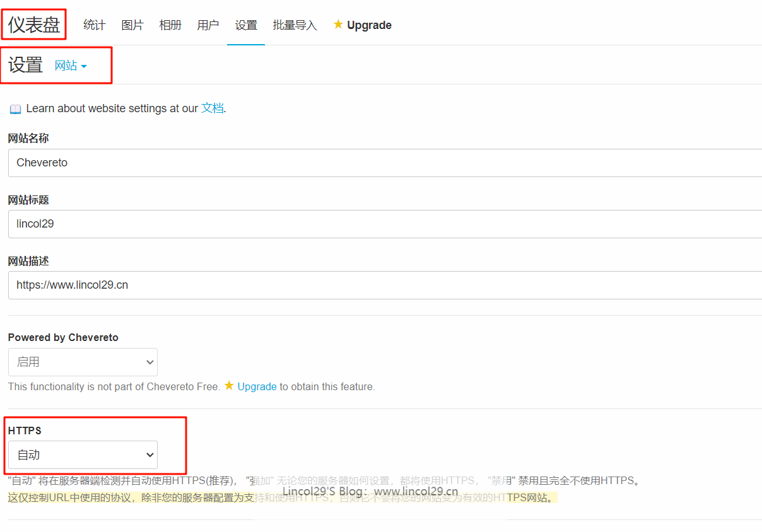Open the 文档 documentation link
Viewport: 762px width, 532px height.
click(x=212, y=108)
